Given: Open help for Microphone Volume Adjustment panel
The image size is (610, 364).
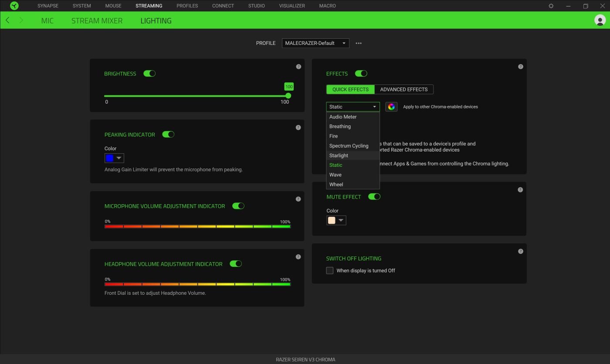Looking at the screenshot, I should tap(298, 199).
